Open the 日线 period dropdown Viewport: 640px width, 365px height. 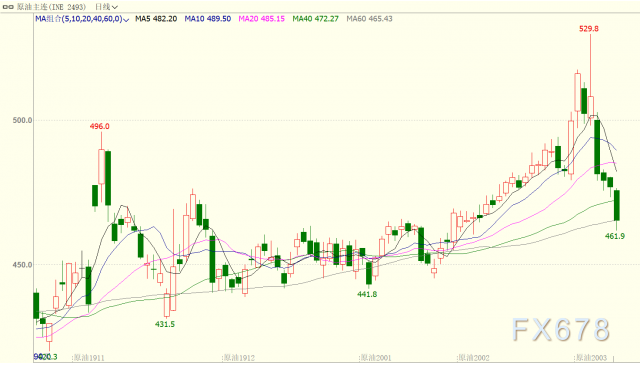click(107, 7)
